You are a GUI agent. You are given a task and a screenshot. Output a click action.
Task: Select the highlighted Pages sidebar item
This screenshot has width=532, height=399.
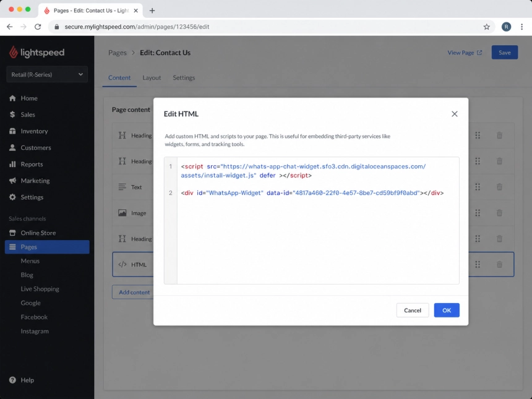tap(47, 247)
